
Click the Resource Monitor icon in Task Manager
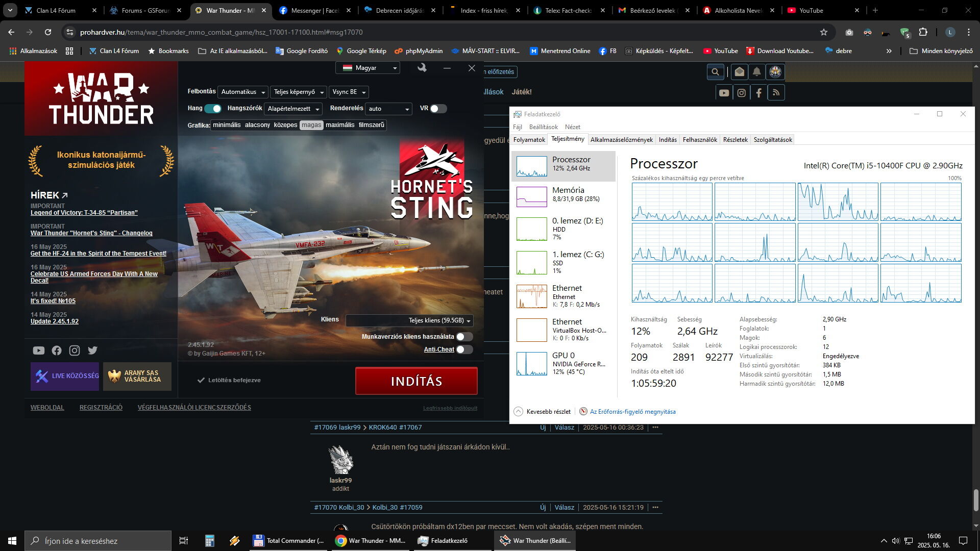click(583, 411)
